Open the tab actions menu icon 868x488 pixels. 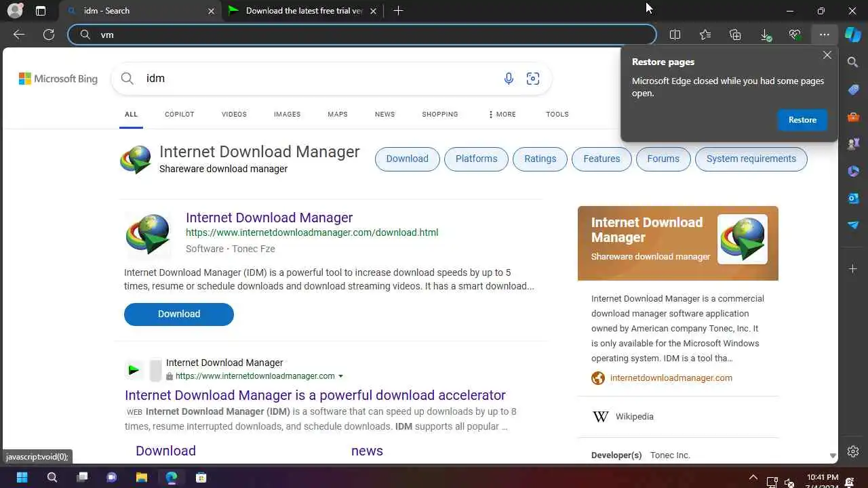point(41,11)
